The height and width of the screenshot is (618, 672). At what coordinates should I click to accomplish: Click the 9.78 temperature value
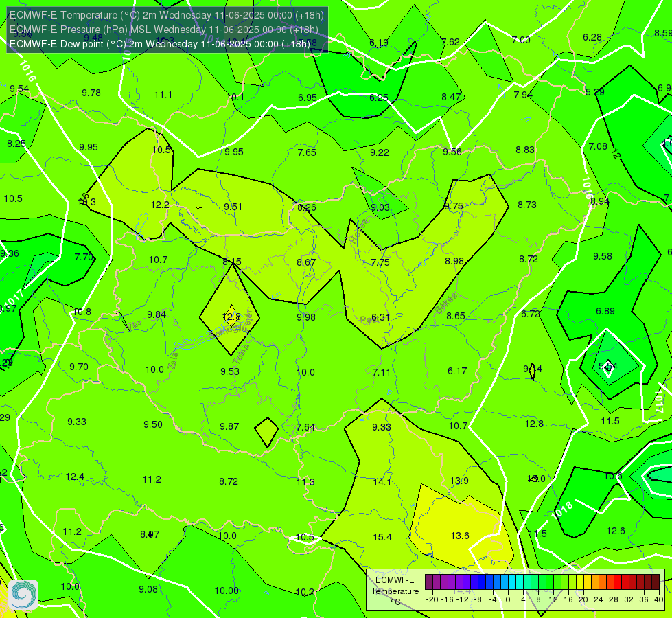tap(91, 93)
